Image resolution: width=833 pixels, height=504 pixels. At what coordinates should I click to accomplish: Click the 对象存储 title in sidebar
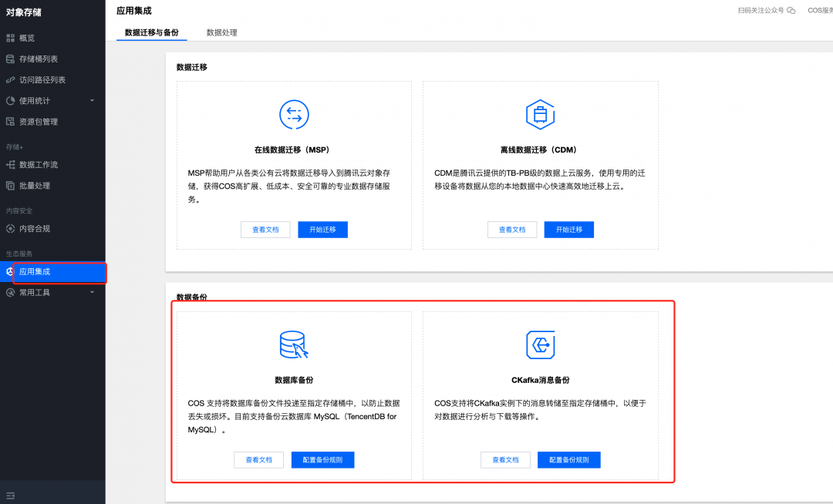24,12
